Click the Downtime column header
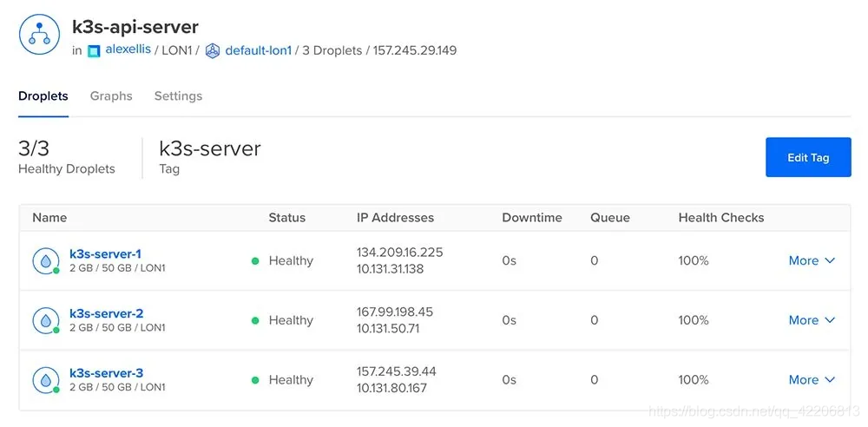This screenshot has height=427, width=868. click(x=532, y=218)
